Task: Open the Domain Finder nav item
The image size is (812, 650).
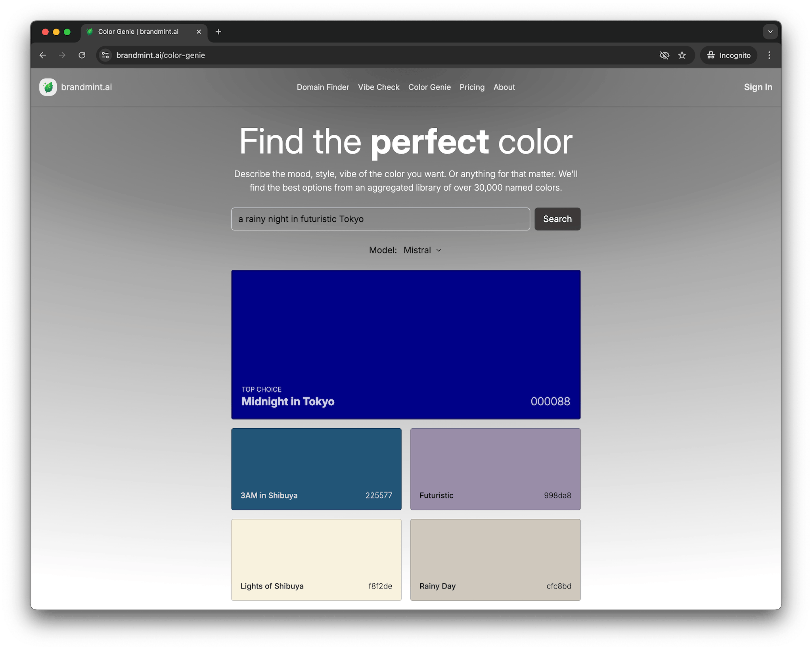Action: click(x=323, y=87)
